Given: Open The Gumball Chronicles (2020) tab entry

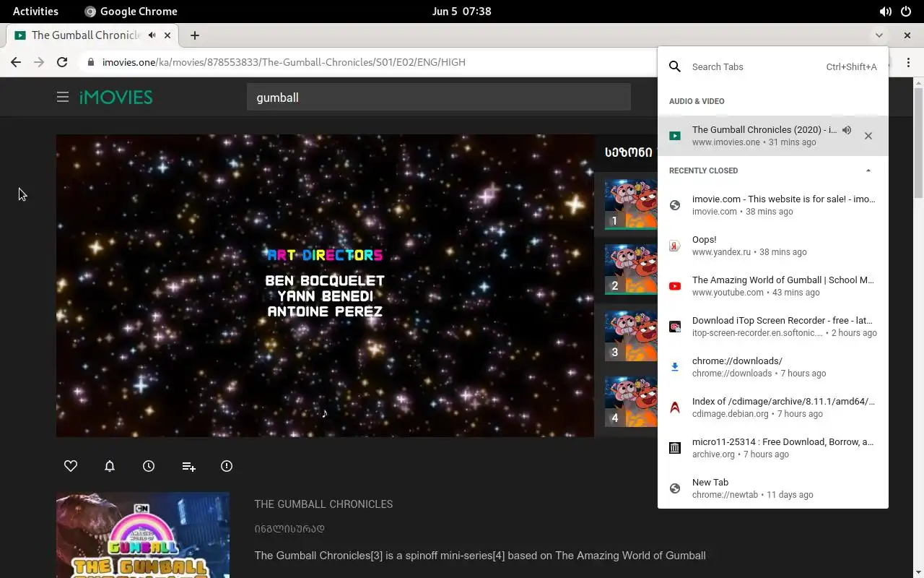Looking at the screenshot, I should coord(773,136).
